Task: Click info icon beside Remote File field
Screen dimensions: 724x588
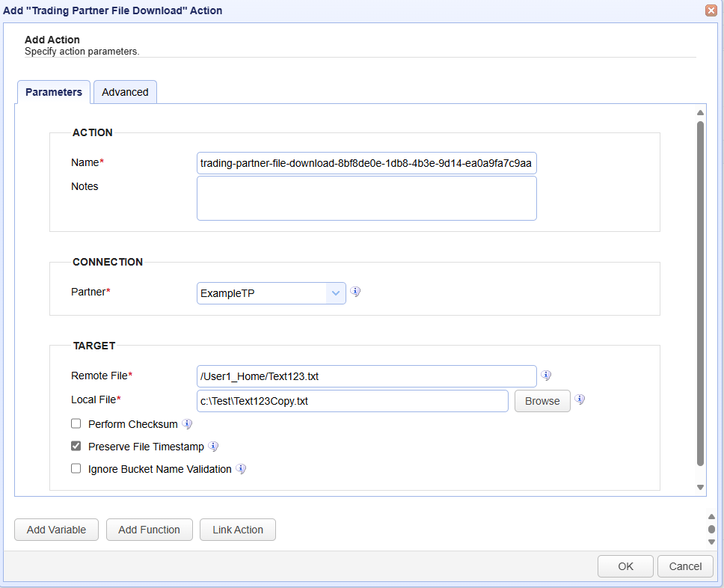Action: pyautogui.click(x=546, y=376)
